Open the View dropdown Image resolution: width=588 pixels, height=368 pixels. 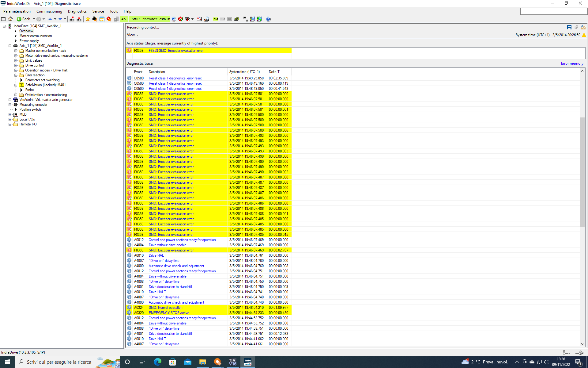133,35
